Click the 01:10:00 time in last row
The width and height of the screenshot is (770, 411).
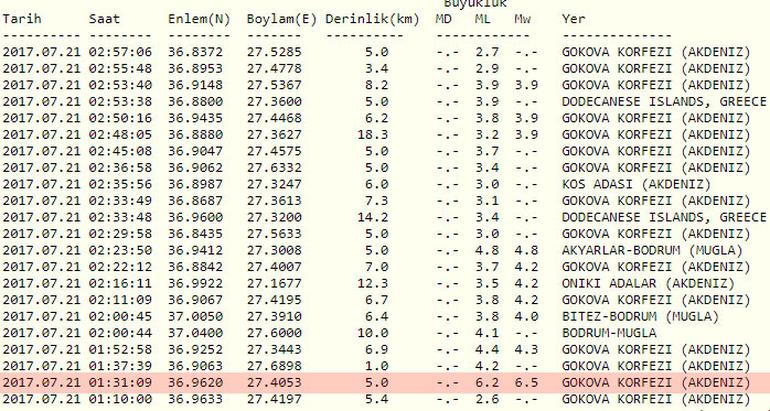tap(120, 400)
